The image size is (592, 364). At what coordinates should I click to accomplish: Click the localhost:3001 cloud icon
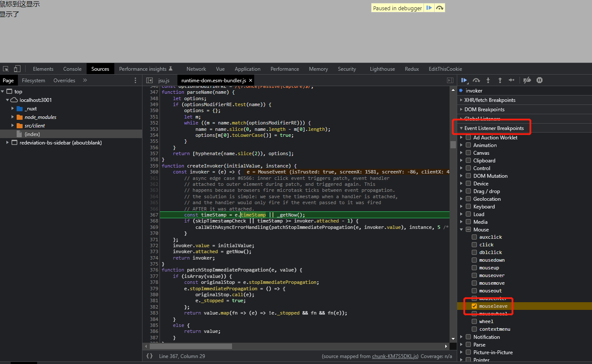pos(14,100)
